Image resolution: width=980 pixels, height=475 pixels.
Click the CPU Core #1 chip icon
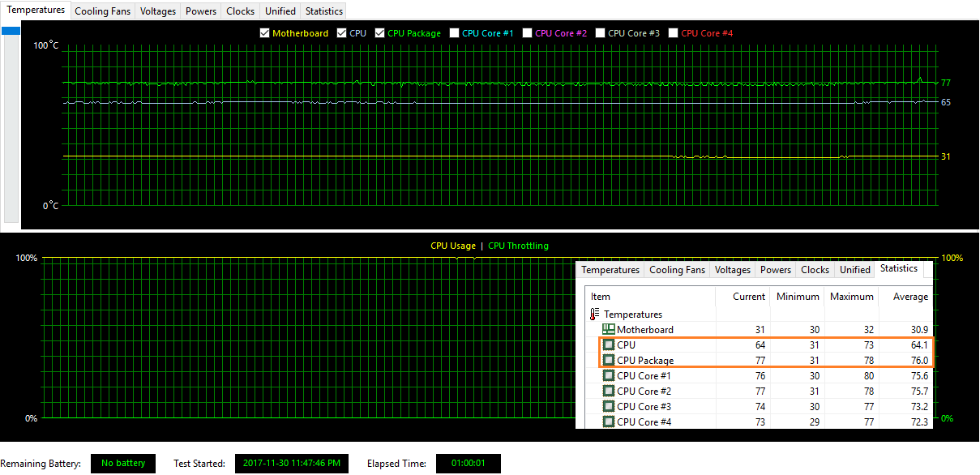click(x=608, y=376)
